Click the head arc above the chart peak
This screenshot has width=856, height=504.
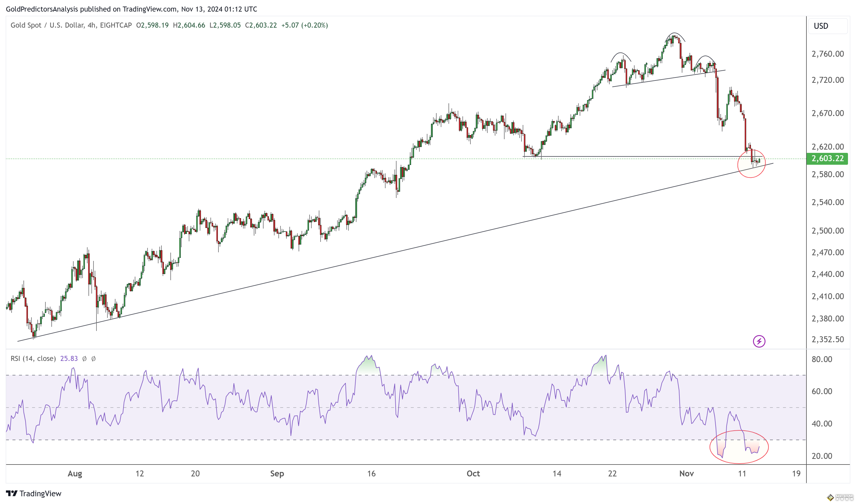675,33
